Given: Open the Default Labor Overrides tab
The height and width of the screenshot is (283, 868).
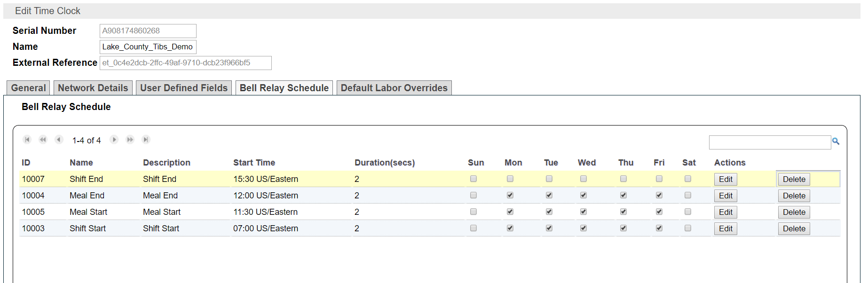Looking at the screenshot, I should 394,88.
